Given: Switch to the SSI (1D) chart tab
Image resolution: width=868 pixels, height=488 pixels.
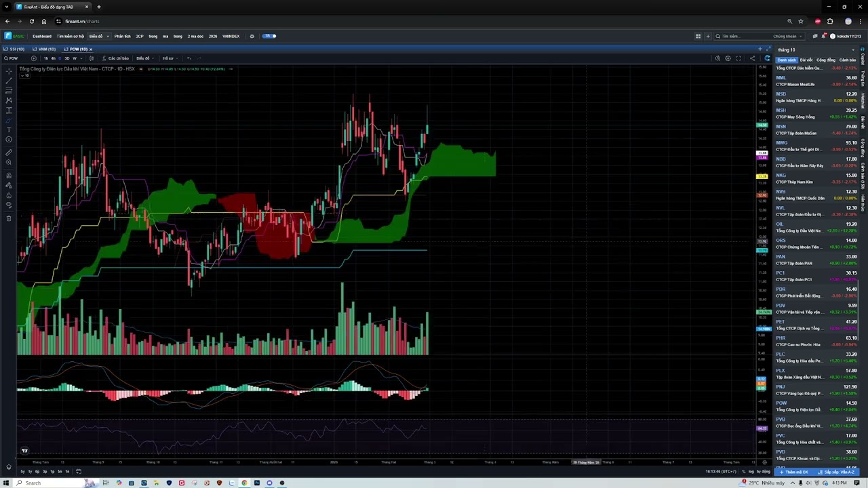Looking at the screenshot, I should tap(14, 49).
